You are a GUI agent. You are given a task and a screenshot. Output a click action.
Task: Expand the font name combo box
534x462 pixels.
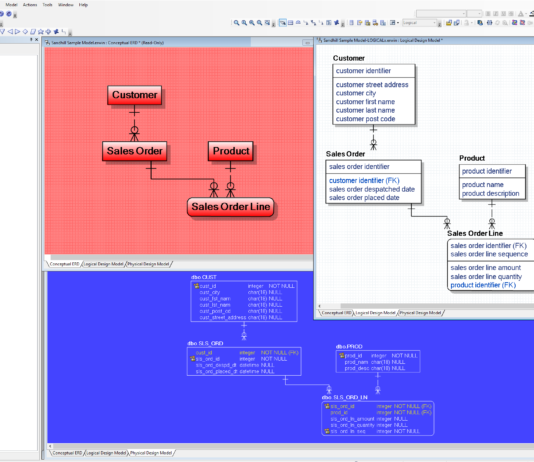441,14
